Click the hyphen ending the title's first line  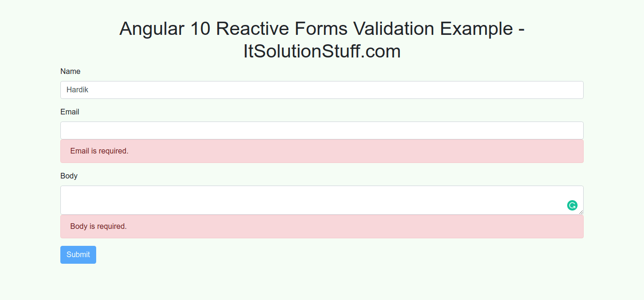521,30
